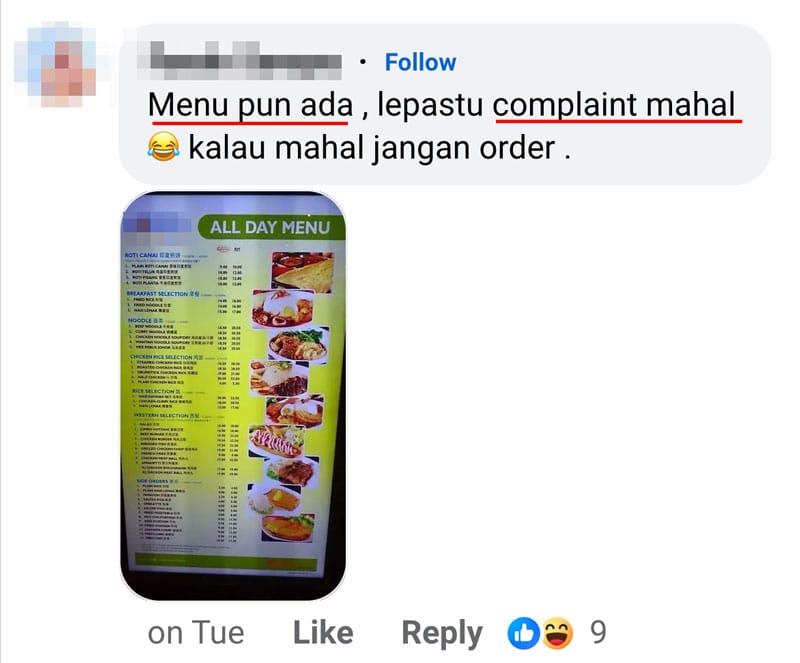Screen dimensions: 800x663
Task: Like this comment
Action: click(x=323, y=633)
